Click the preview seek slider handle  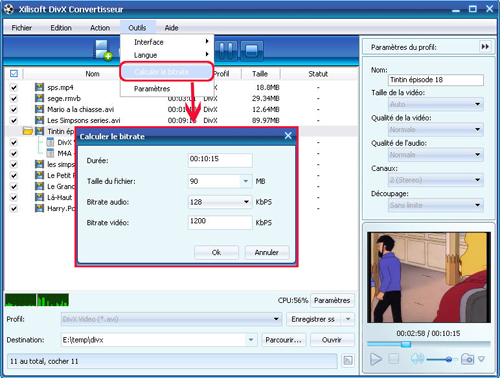coord(406,344)
